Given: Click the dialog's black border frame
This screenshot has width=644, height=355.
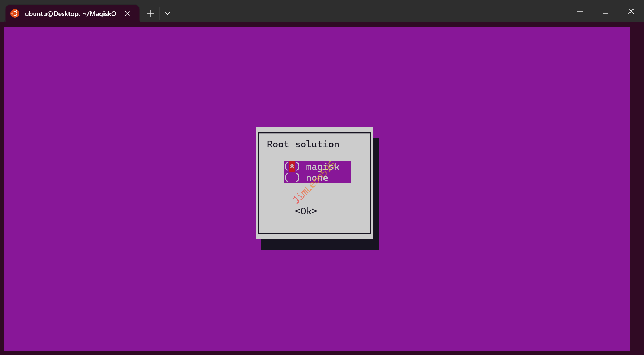Looking at the screenshot, I should pos(258,186).
